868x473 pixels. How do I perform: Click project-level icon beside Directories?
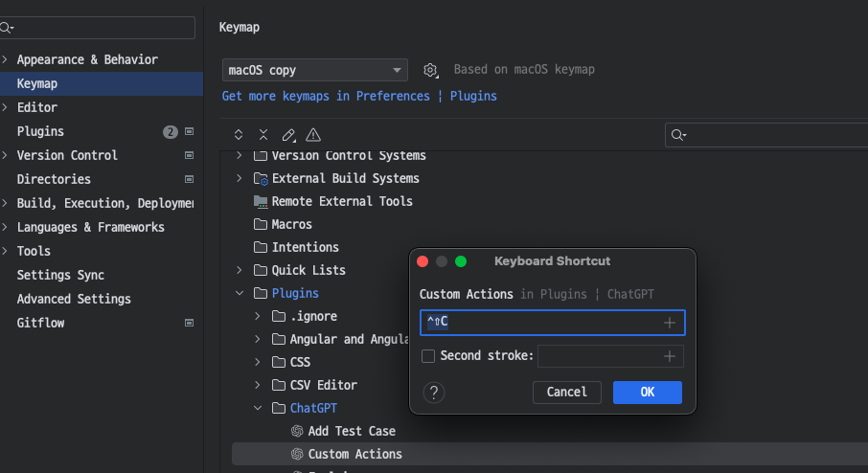[x=190, y=179]
